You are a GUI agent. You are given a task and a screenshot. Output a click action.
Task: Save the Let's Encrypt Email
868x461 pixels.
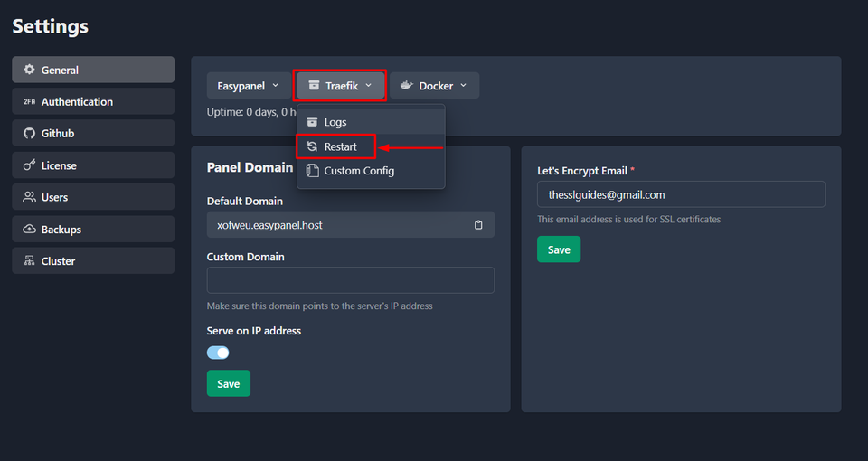click(559, 249)
